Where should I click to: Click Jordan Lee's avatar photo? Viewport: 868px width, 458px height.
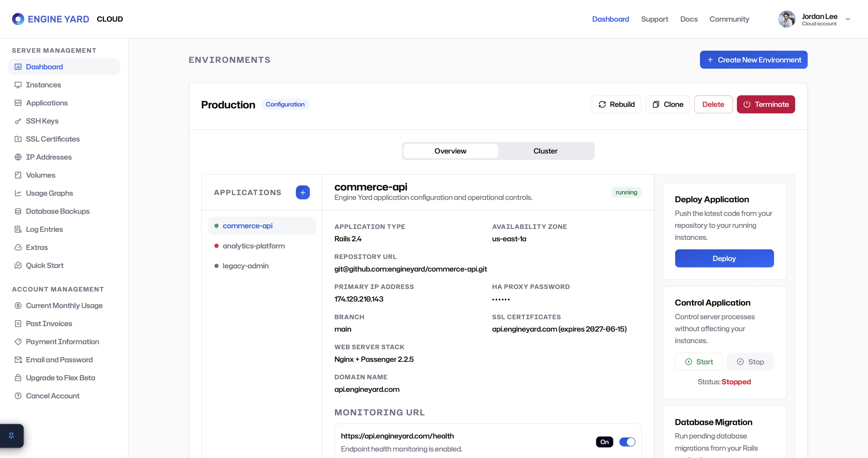tap(787, 19)
